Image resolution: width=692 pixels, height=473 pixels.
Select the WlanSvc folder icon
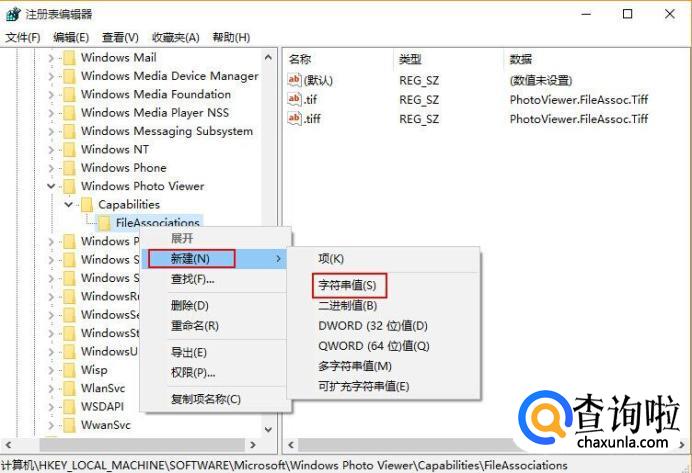[x=69, y=388]
